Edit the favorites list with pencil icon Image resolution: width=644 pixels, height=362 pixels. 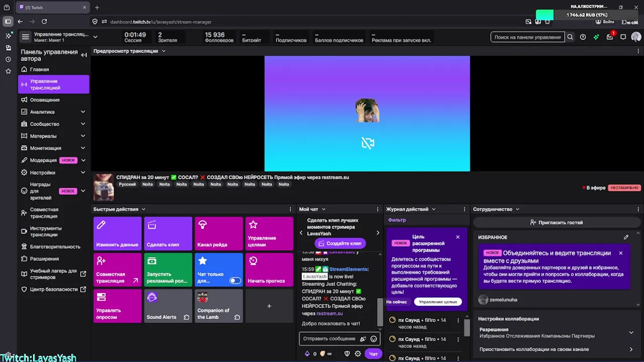(626, 237)
